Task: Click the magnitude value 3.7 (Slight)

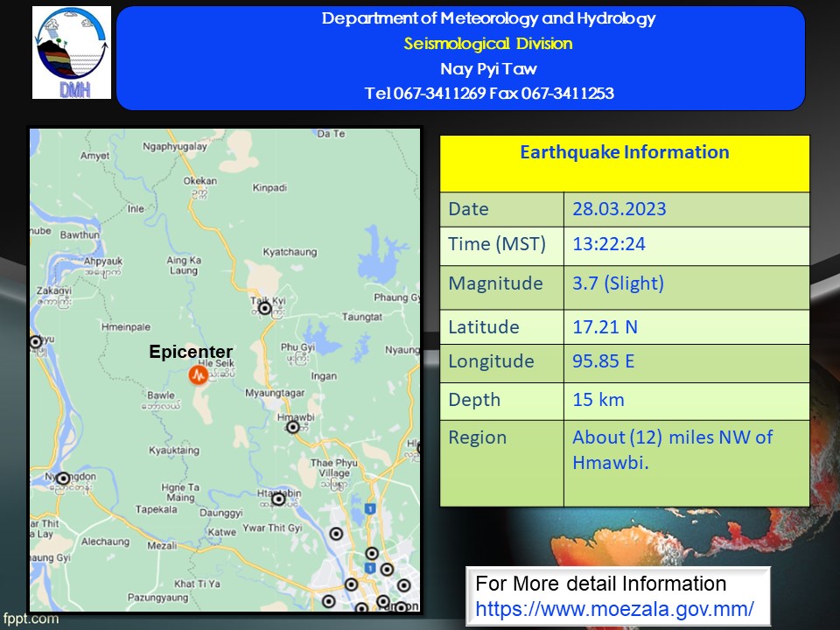Action: point(618,283)
